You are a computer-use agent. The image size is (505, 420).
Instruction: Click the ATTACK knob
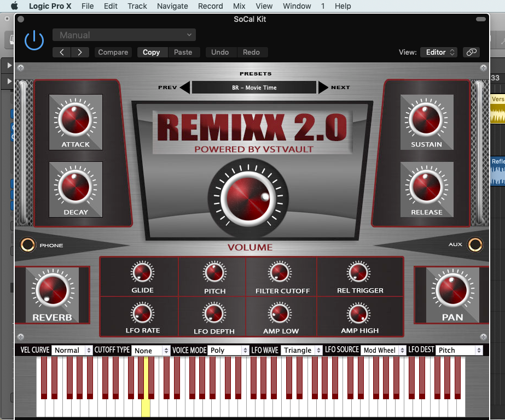(x=76, y=119)
